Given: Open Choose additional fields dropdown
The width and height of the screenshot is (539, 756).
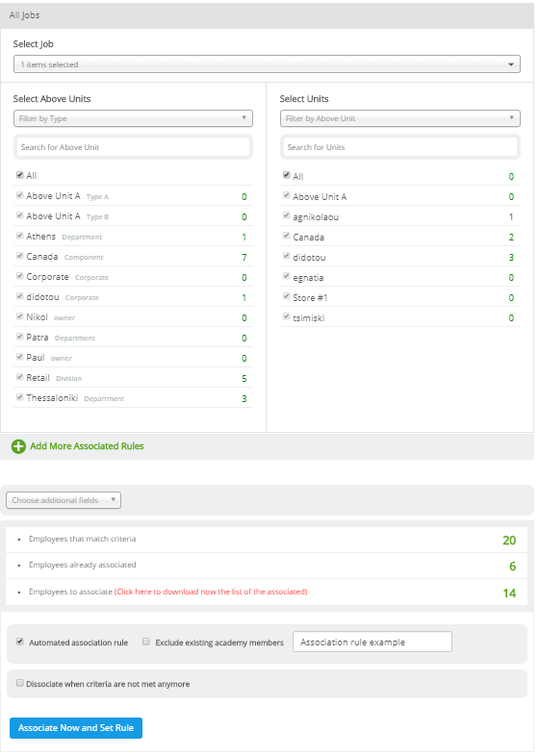Looking at the screenshot, I should (x=64, y=500).
